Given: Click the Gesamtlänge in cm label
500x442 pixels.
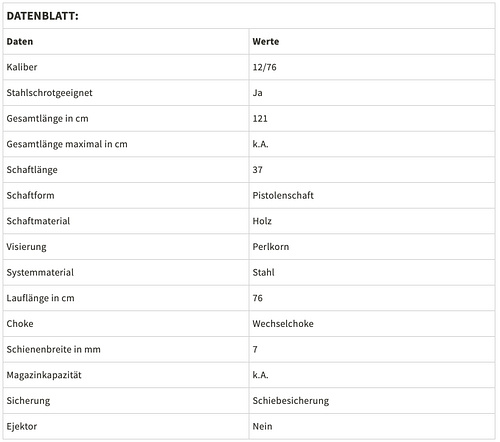Looking at the screenshot, I should click(x=47, y=119).
